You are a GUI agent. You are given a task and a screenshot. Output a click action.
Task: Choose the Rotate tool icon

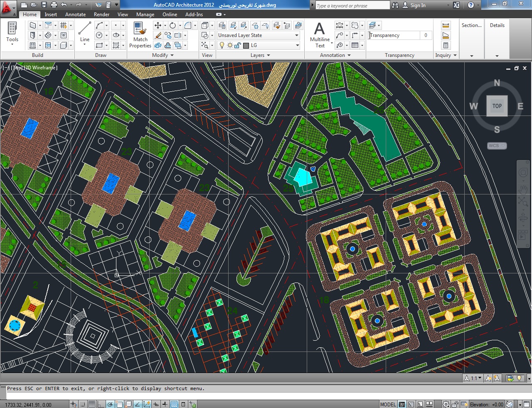pos(172,25)
